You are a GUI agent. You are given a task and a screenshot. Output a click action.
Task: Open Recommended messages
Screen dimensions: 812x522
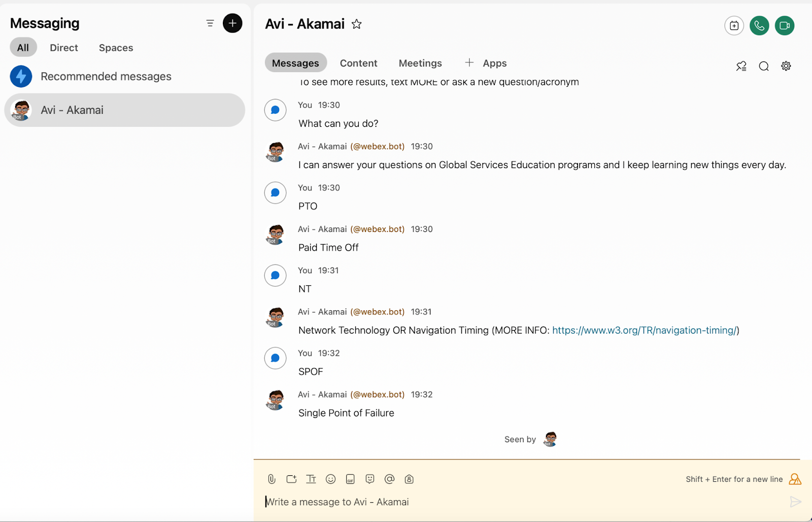[106, 76]
